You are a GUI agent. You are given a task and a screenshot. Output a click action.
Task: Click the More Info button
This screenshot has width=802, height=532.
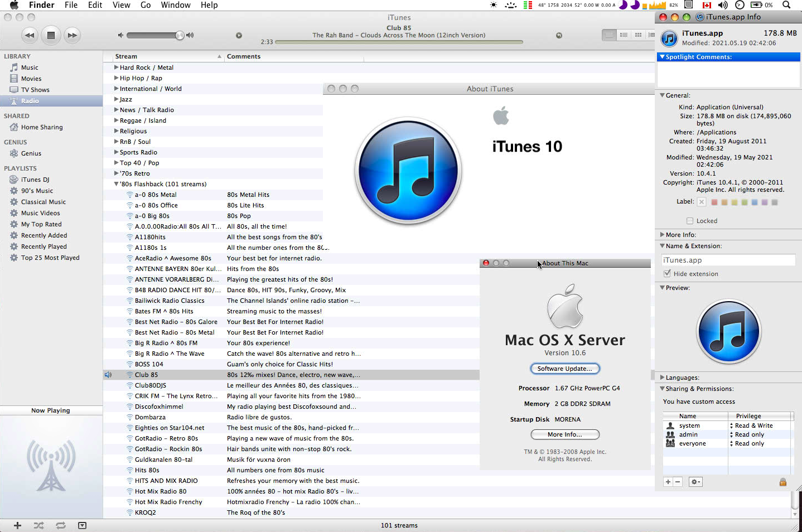(x=564, y=434)
